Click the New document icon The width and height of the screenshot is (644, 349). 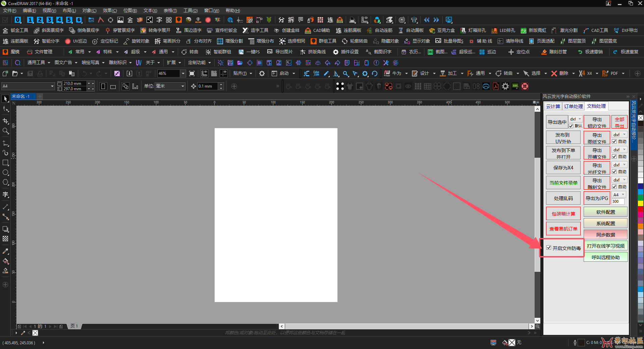(5, 73)
